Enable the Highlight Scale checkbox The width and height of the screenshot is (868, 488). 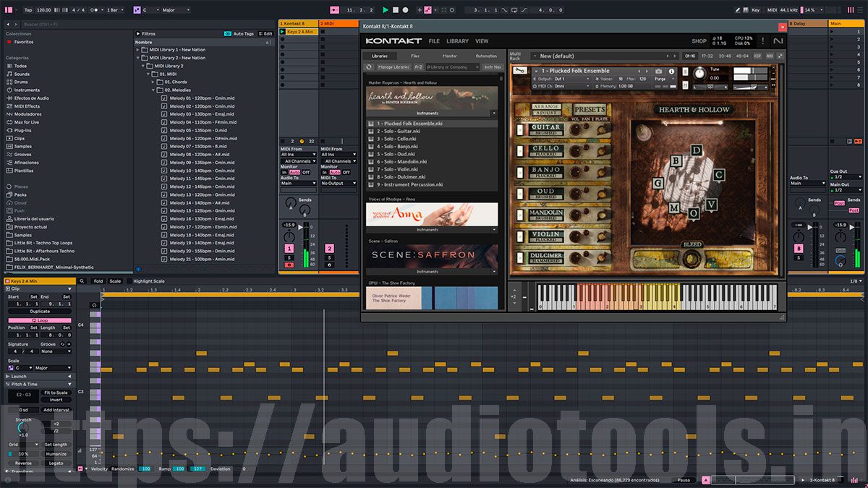[130, 281]
